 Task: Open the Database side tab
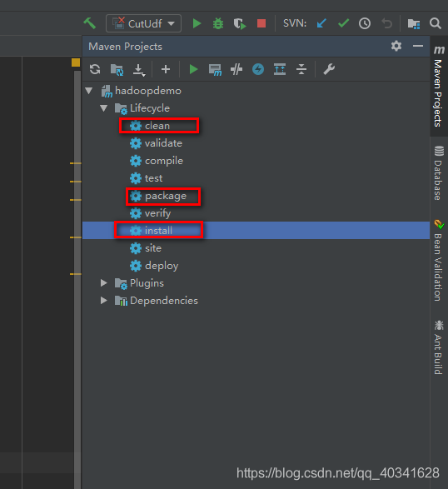(439, 172)
